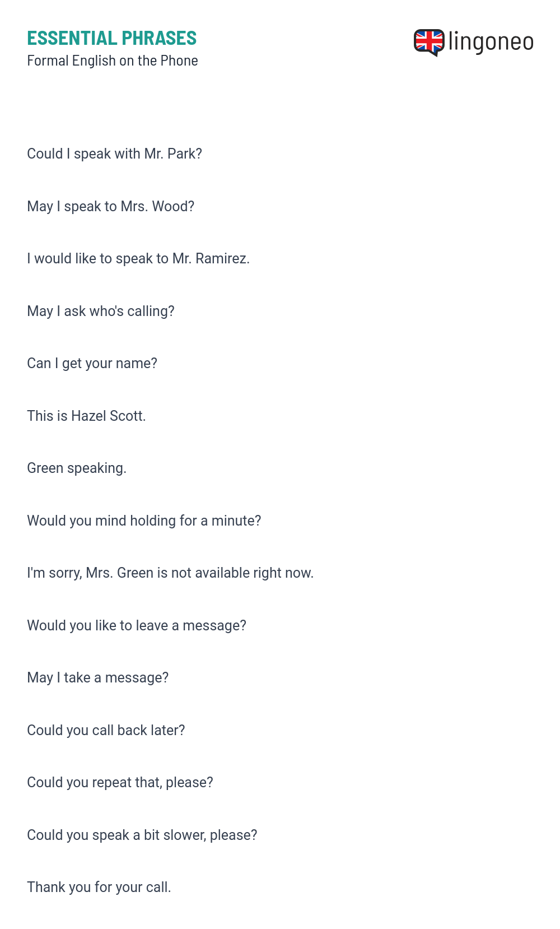This screenshot has width=560, height=929.
Task: Click the Green speaking phrase
Action: (77, 468)
